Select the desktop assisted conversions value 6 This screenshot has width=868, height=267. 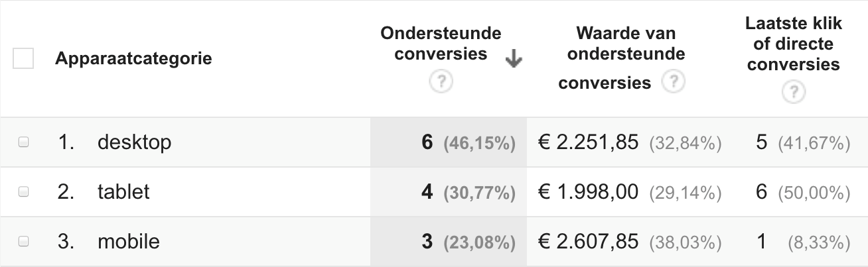tap(427, 142)
